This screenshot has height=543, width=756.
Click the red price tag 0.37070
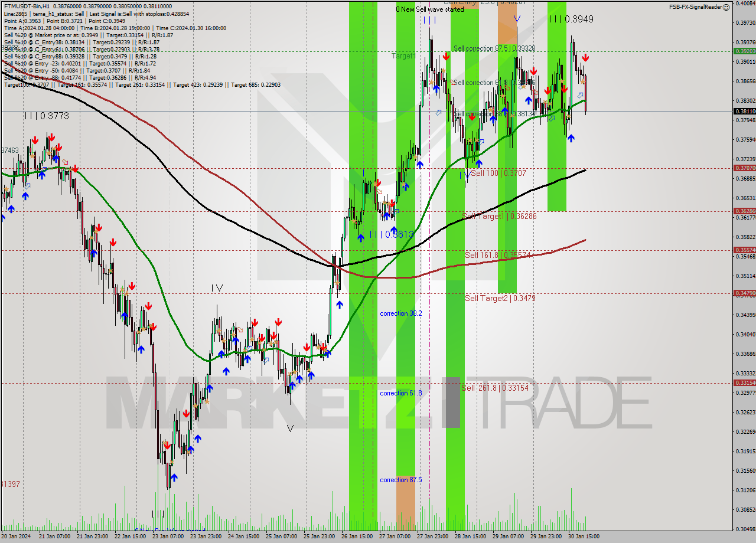(744, 168)
